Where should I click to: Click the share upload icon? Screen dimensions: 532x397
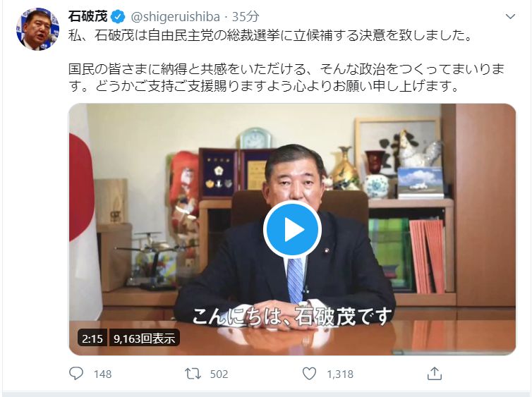(x=435, y=373)
